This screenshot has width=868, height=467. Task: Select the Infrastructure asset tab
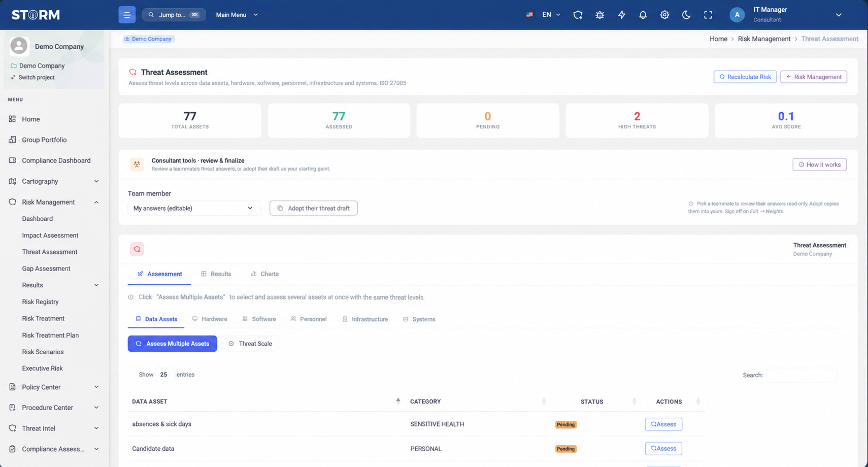pyautogui.click(x=365, y=319)
